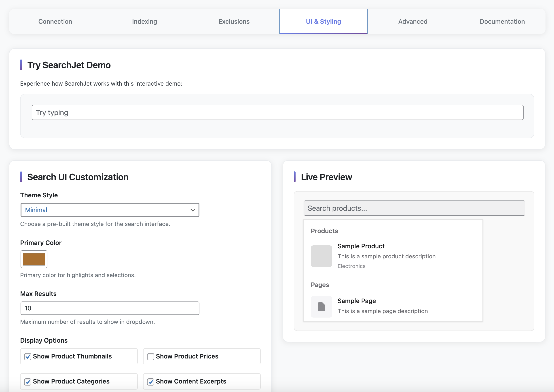Screen dimensions: 554x392
Task: Disable Show Product Thumbnails
Action: pyautogui.click(x=27, y=356)
